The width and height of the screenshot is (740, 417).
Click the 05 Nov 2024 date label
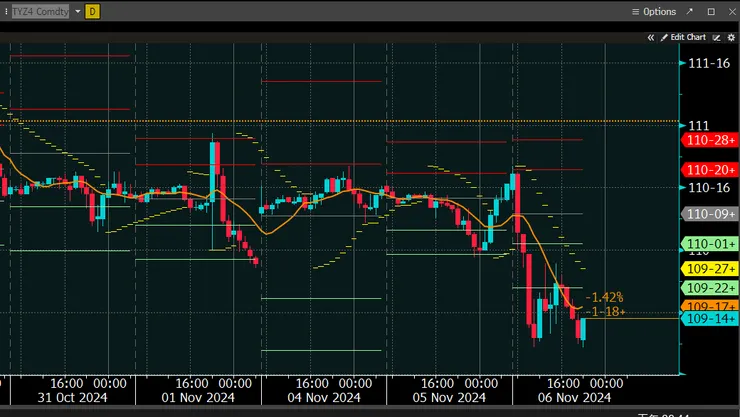click(x=449, y=398)
